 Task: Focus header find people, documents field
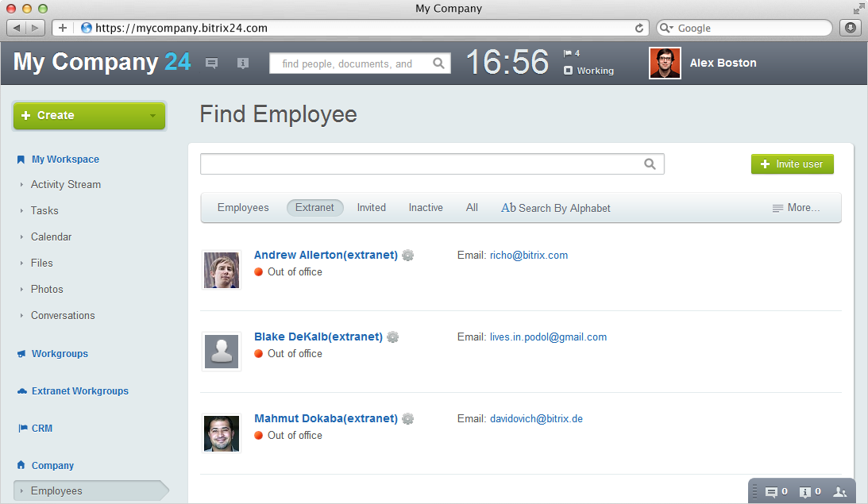click(360, 63)
